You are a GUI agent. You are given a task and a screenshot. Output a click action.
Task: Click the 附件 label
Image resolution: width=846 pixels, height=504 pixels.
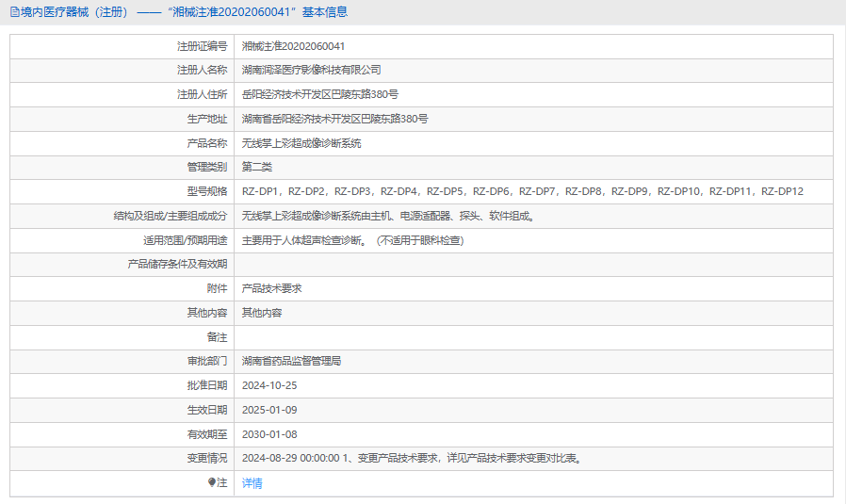tap(217, 288)
